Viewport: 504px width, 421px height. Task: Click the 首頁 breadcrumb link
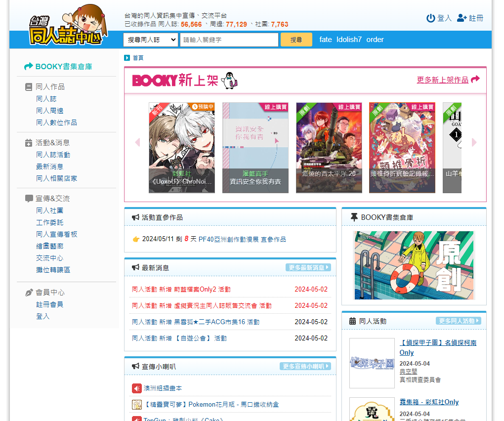point(138,58)
